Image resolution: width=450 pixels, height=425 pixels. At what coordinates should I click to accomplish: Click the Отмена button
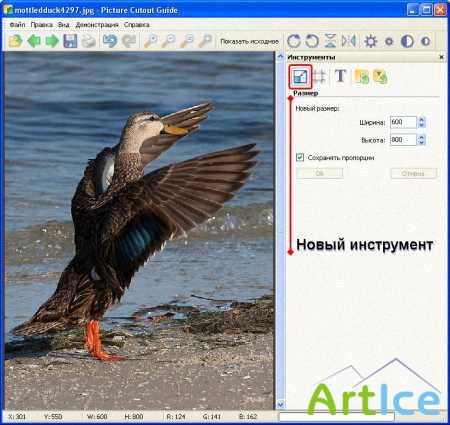coord(413,173)
